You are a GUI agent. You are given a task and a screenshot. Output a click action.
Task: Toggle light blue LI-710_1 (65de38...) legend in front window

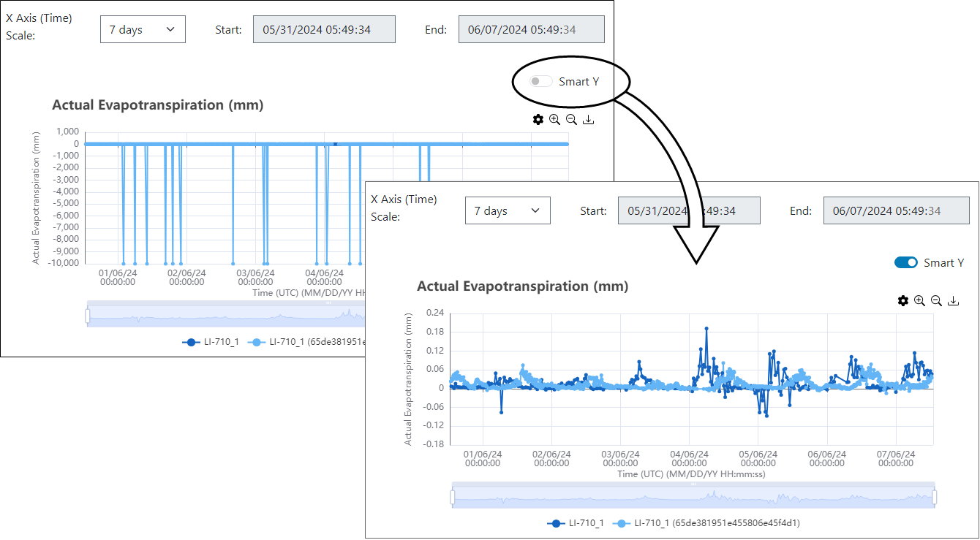coord(706,523)
